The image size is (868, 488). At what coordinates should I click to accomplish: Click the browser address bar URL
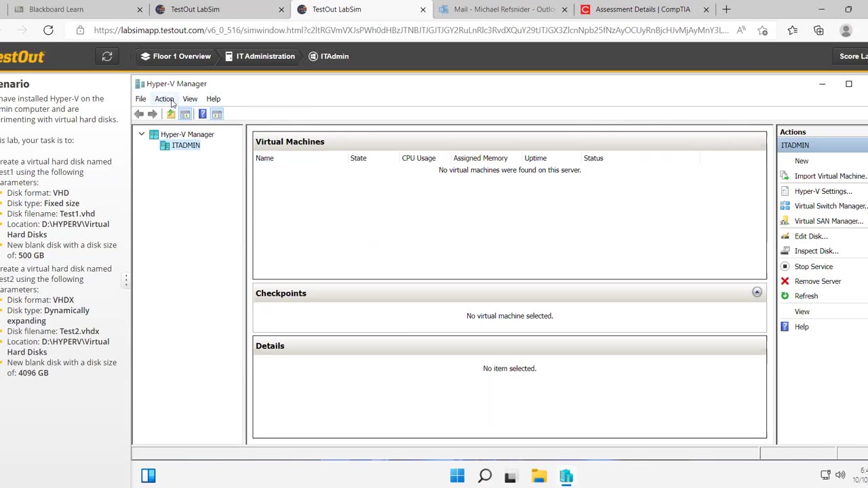[x=411, y=30]
